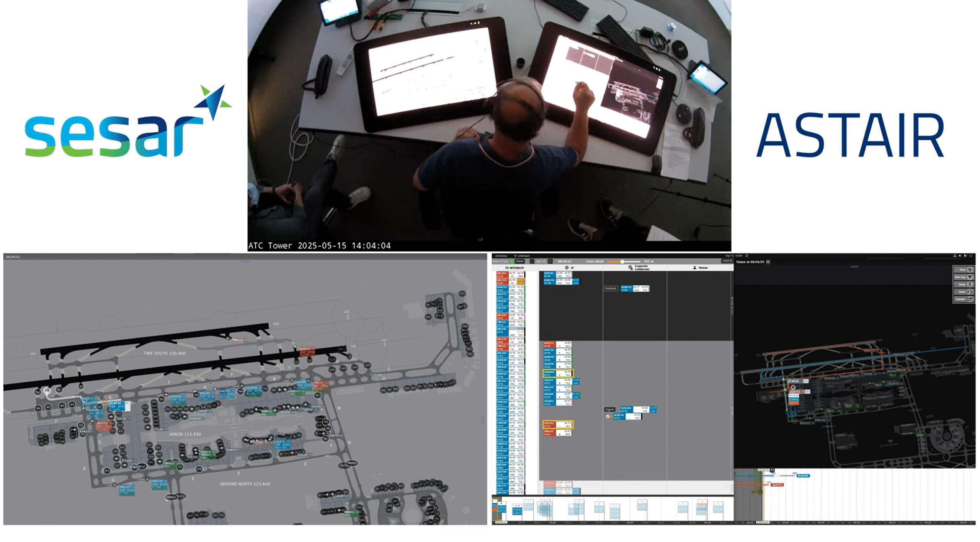
Task: Toggle the green status indicator light
Action: (x=512, y=261)
